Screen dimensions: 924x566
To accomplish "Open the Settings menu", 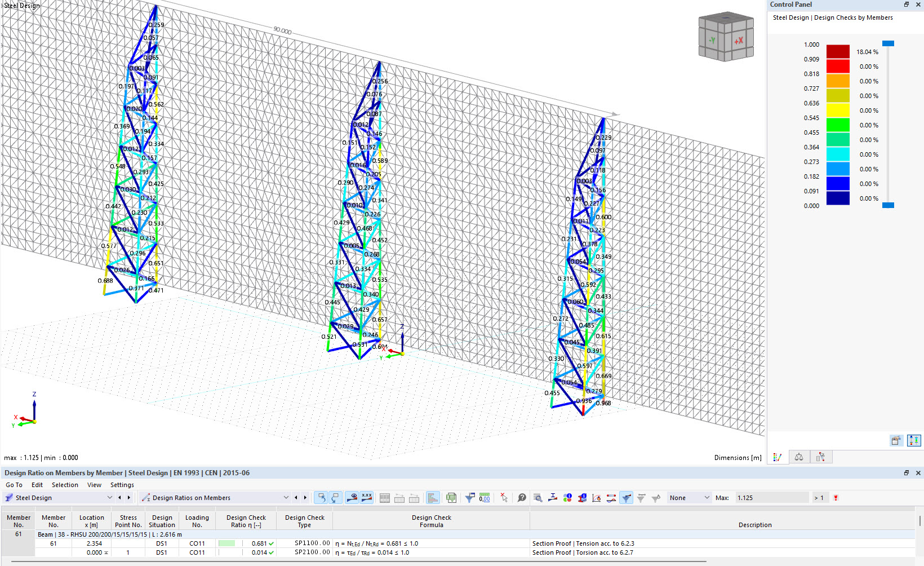I will point(122,484).
